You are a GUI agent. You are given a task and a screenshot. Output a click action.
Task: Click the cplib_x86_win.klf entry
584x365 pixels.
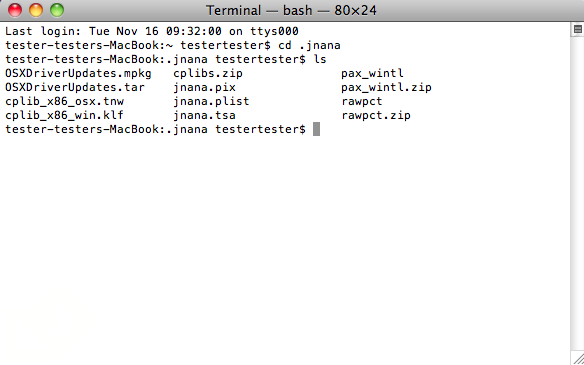tap(64, 115)
